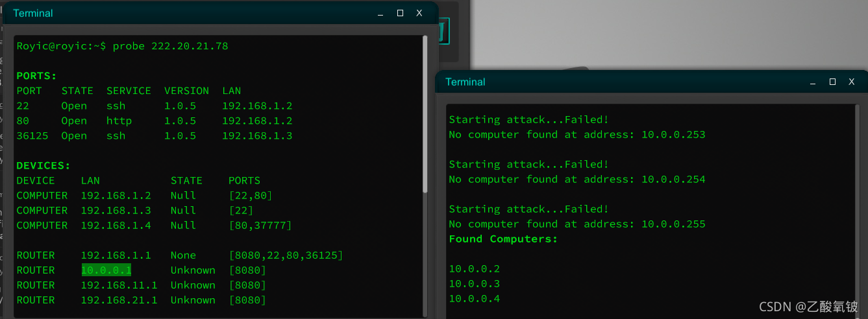Screen dimensions: 868x319
Task: Minimize the left probe Terminal window
Action: [381, 13]
